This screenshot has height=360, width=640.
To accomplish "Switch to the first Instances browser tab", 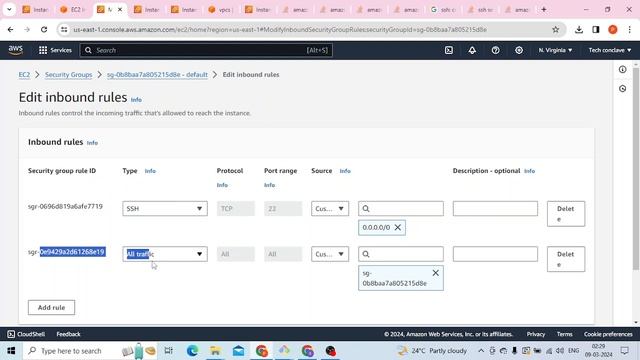I will tap(36, 9).
